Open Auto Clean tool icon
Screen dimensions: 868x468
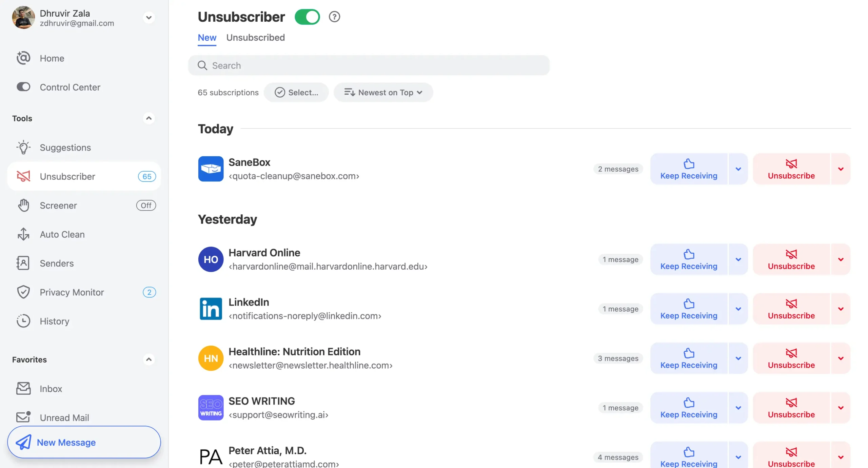coord(23,234)
